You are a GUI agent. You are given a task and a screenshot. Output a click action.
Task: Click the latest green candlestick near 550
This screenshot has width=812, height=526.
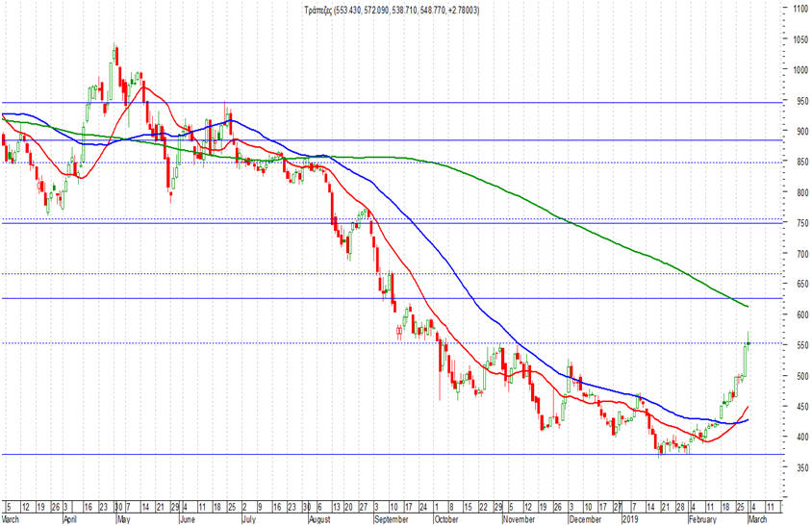[749, 342]
